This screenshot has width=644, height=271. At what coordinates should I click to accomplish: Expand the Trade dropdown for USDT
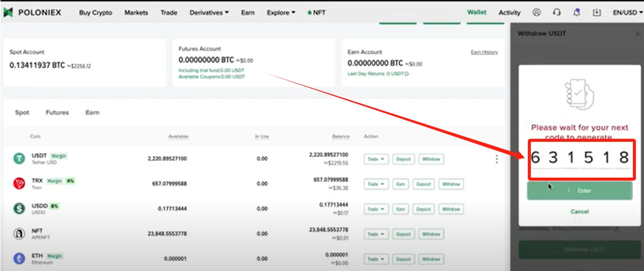(376, 159)
